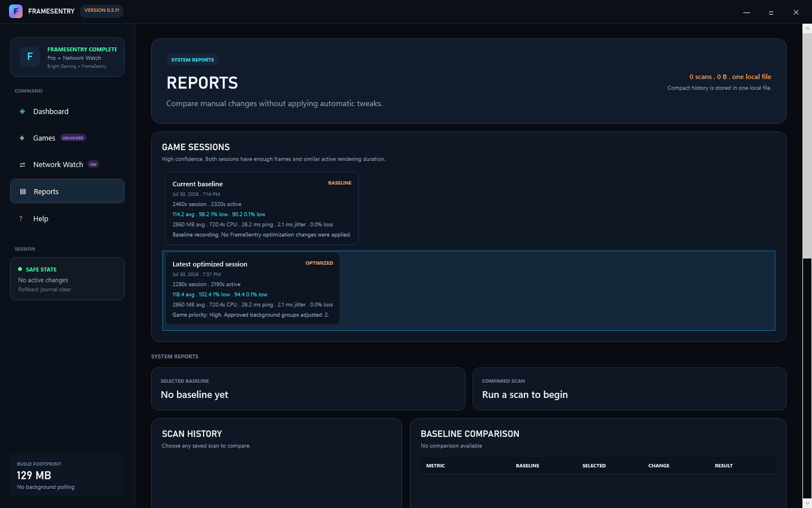This screenshot has height=508, width=812.
Task: Click '0 scans . 0 B . one local file' text
Action: click(730, 77)
